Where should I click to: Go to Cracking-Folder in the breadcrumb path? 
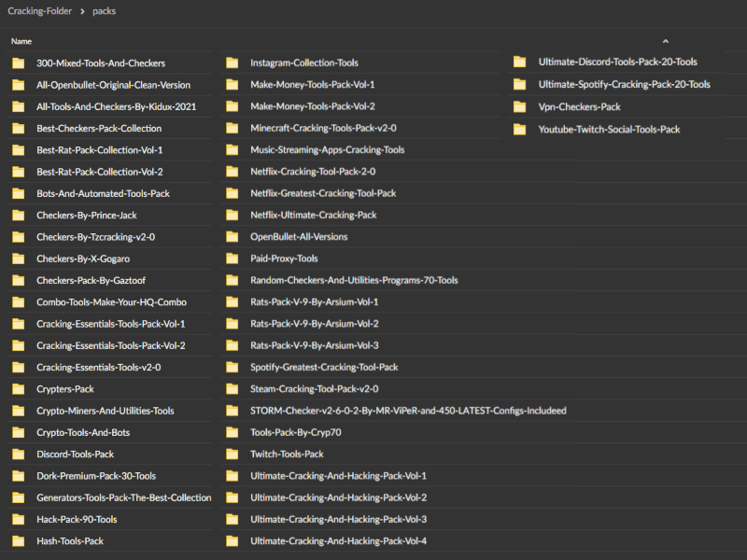39,11
